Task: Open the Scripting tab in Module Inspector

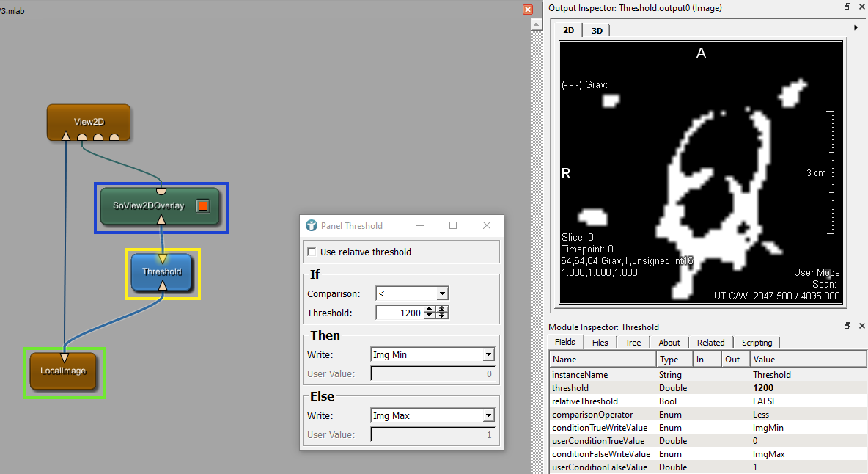Action: (x=757, y=343)
